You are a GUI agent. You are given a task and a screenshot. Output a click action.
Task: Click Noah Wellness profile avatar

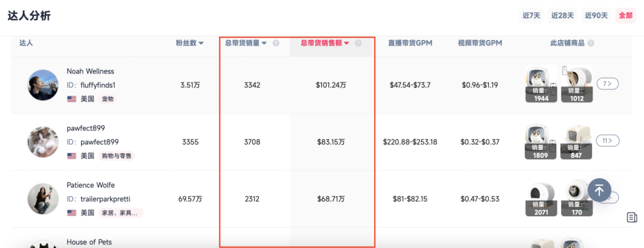coord(43,85)
